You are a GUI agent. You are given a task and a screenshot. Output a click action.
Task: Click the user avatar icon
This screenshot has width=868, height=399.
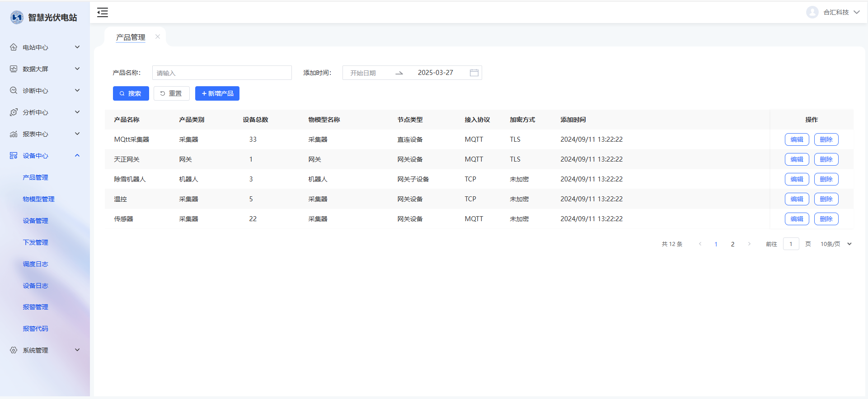click(812, 12)
